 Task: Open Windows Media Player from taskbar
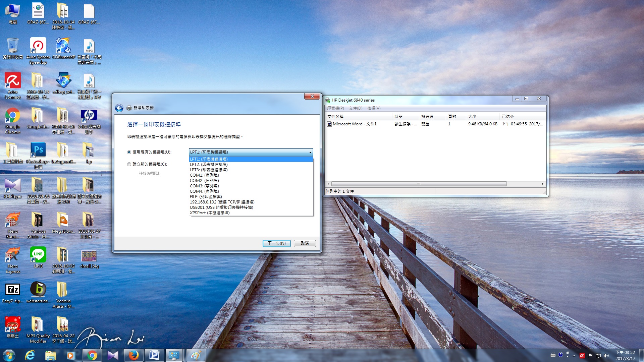point(71,355)
